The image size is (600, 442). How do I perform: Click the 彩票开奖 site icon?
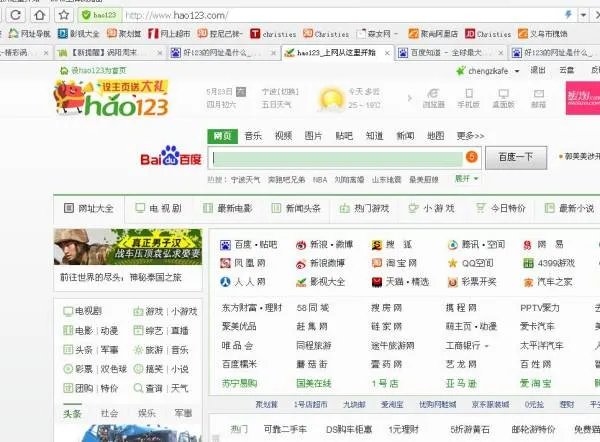pyautogui.click(x=453, y=282)
